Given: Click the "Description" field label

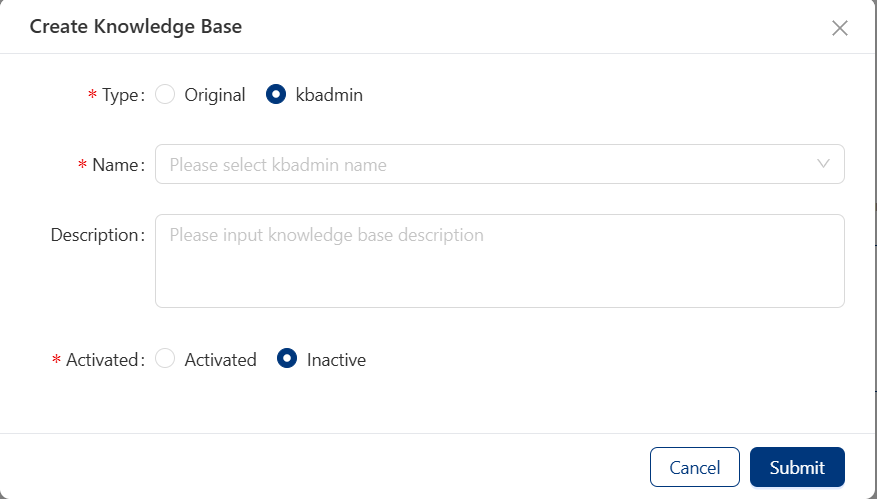Looking at the screenshot, I should pyautogui.click(x=95, y=235).
